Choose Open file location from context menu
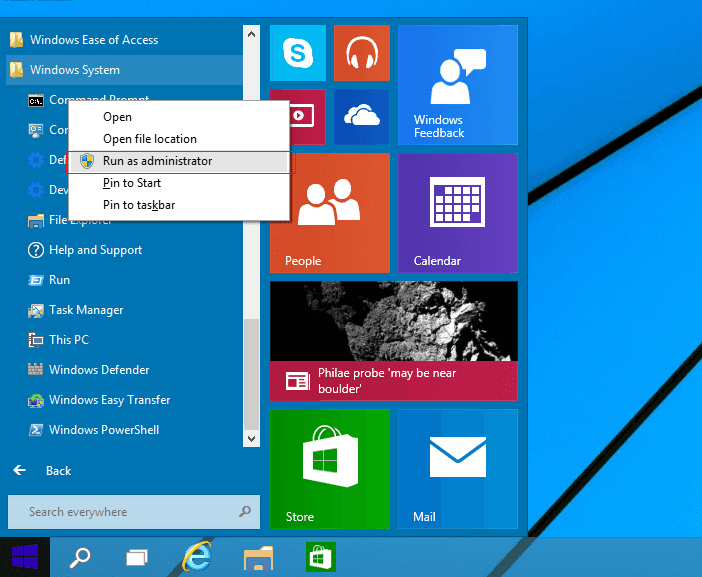Screen dimensions: 702x577 [150, 139]
